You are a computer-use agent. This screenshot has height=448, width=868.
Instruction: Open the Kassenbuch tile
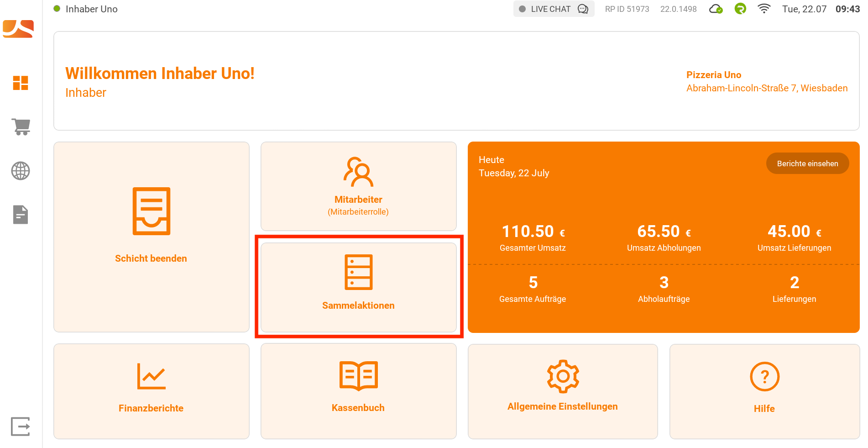click(x=358, y=391)
